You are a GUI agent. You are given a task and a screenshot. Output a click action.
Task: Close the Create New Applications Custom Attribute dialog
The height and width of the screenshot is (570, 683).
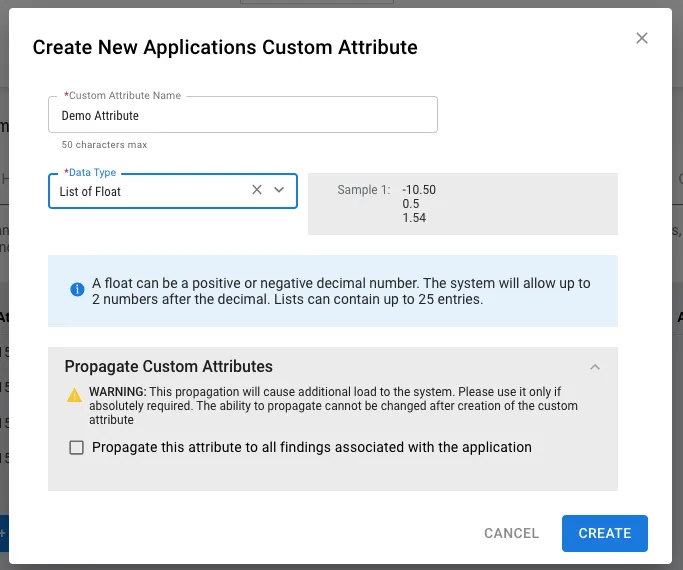642,38
